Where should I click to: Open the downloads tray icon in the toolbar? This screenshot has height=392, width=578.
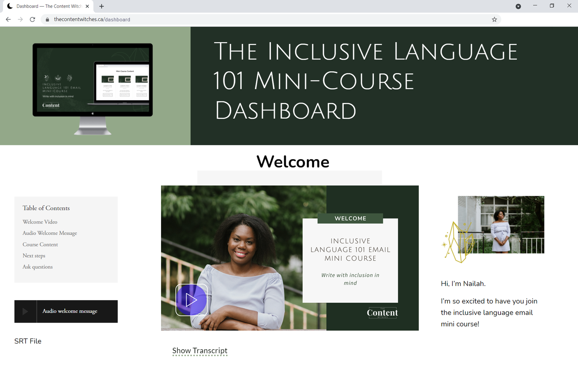518,6
